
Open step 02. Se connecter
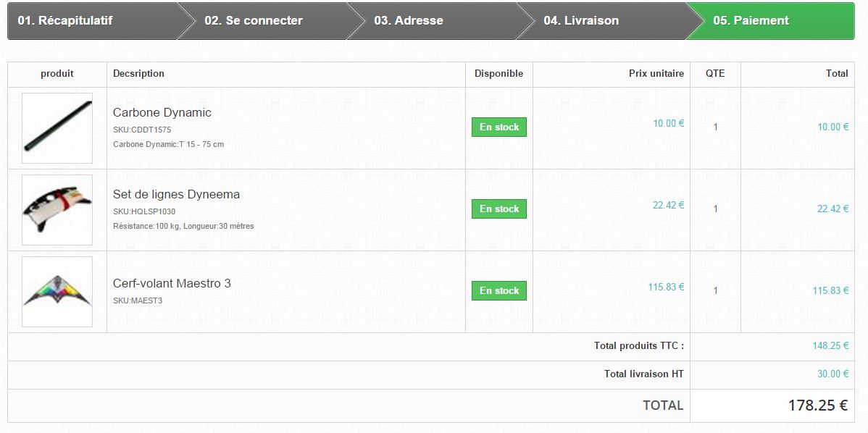263,21
